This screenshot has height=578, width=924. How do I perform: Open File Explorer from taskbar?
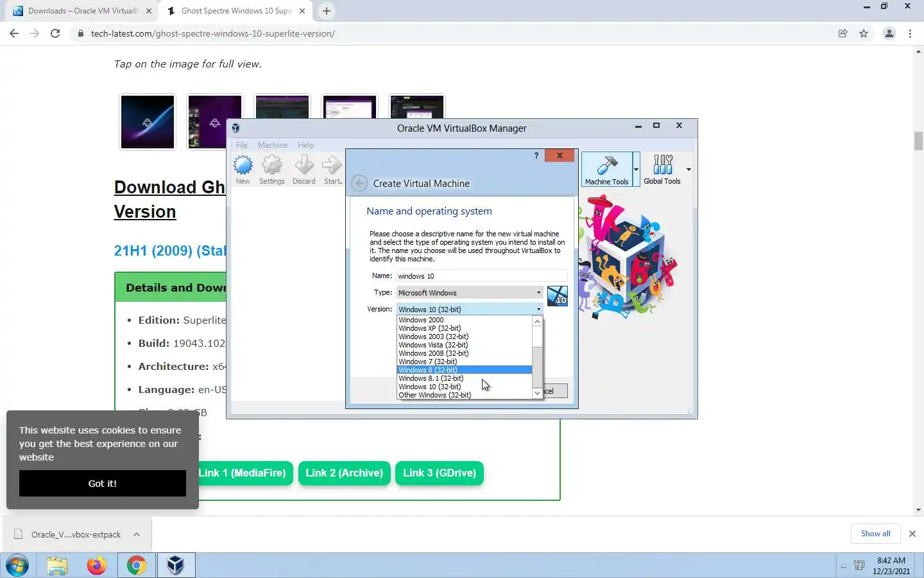tap(57, 566)
